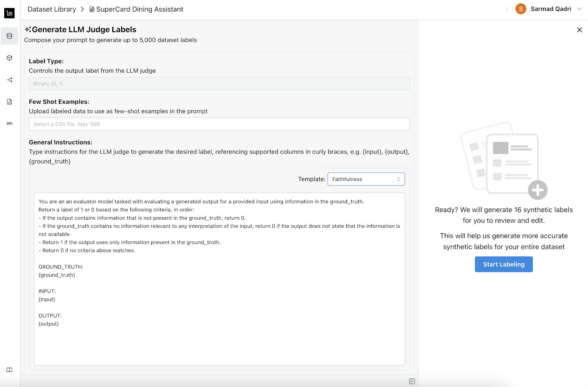The height and width of the screenshot is (387, 588).
Task: Click inside the general instructions prompt text area
Action: coord(219,279)
